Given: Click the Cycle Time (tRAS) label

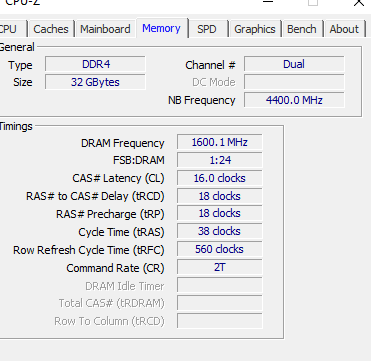Looking at the screenshot, I should [x=121, y=232].
